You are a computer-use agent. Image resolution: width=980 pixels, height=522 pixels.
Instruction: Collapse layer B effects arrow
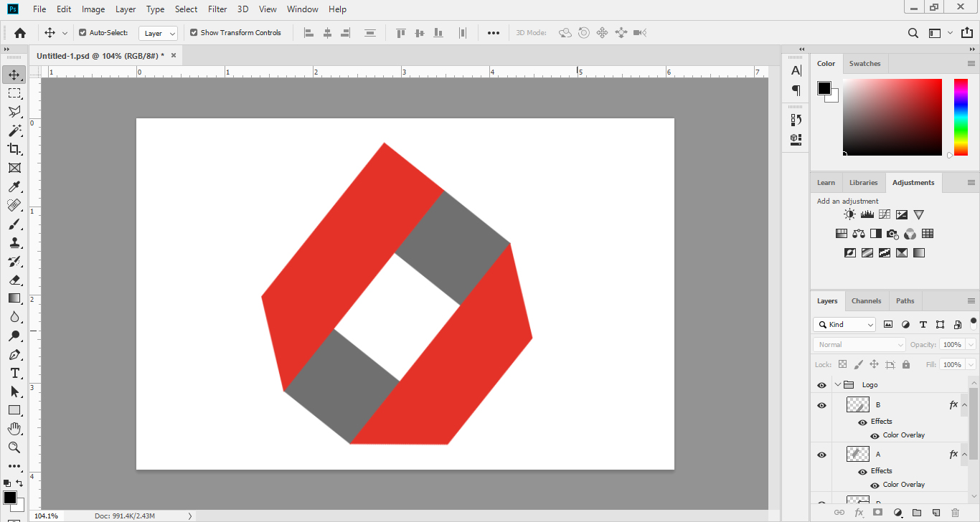coord(964,405)
